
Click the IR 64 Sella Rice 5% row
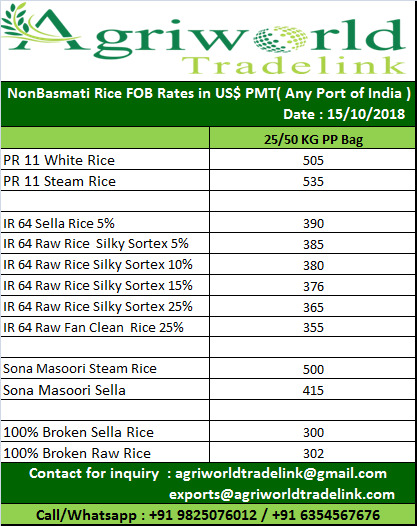coord(208,223)
